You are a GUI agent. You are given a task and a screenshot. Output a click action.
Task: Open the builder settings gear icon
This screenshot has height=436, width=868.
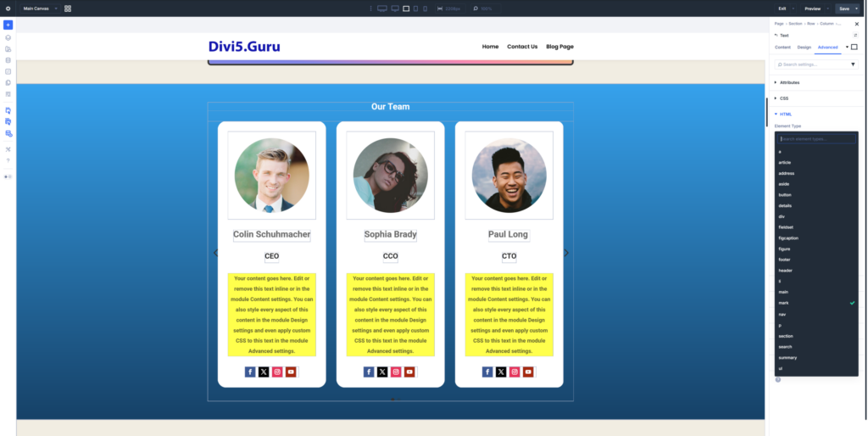[x=8, y=8]
